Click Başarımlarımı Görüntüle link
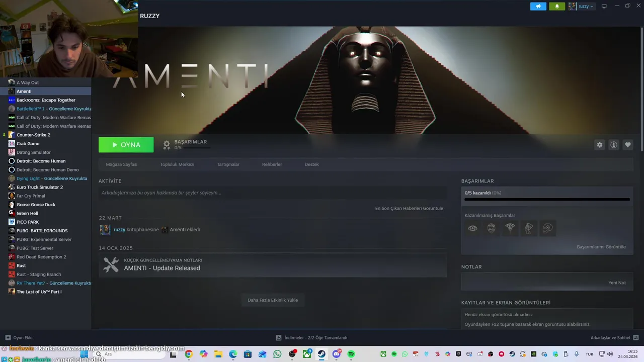The width and height of the screenshot is (644, 362). (601, 247)
